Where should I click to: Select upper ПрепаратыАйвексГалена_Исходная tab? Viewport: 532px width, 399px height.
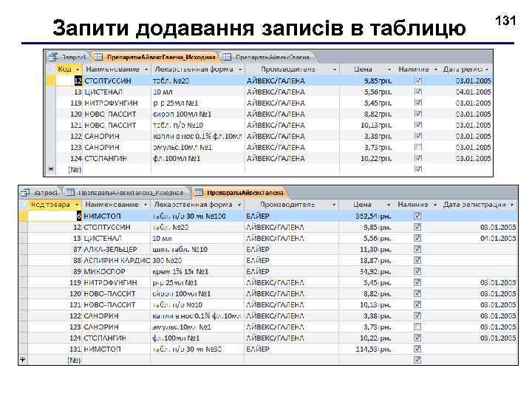(155, 57)
